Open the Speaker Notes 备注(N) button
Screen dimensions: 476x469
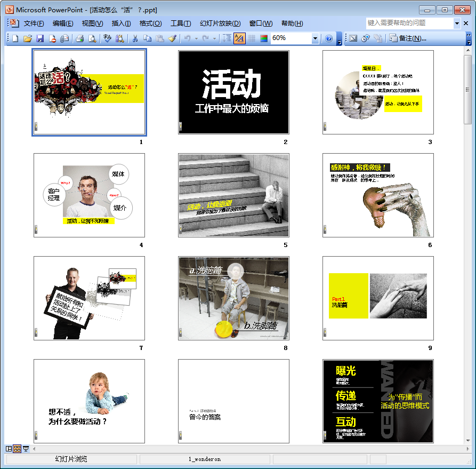click(x=408, y=38)
